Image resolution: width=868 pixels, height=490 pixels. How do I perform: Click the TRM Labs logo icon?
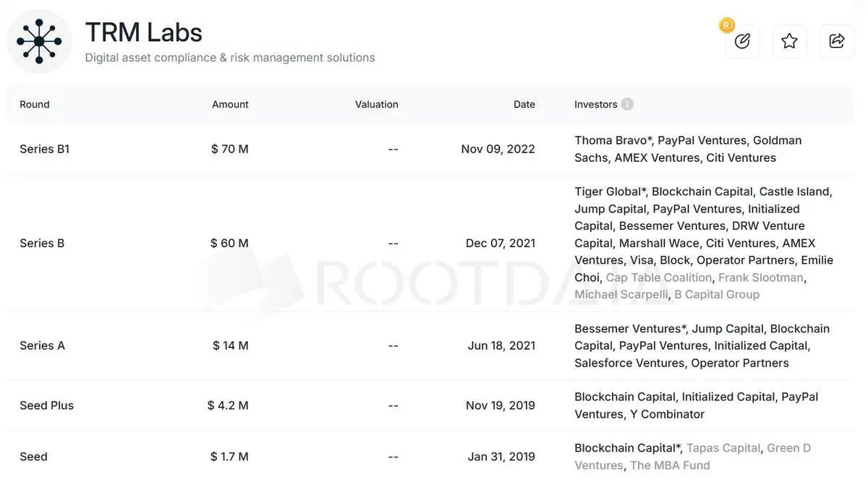39,41
